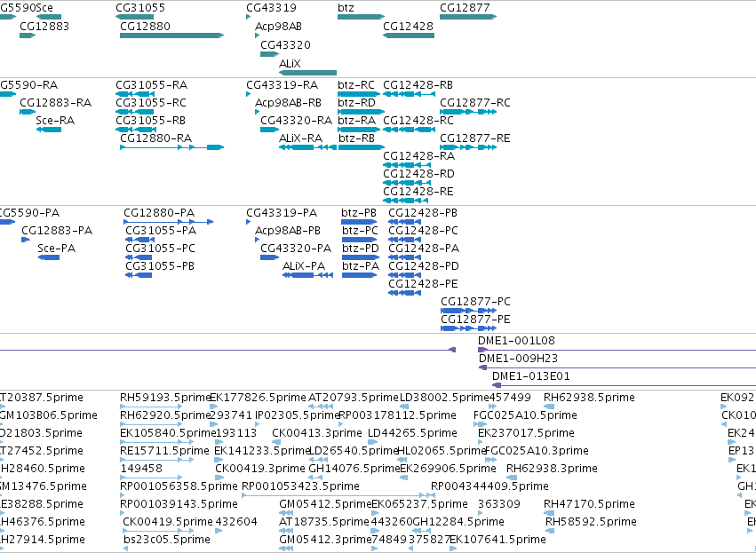The image size is (756, 553).
Task: Select protein label Sce-PA
Action: pyautogui.click(x=56, y=248)
